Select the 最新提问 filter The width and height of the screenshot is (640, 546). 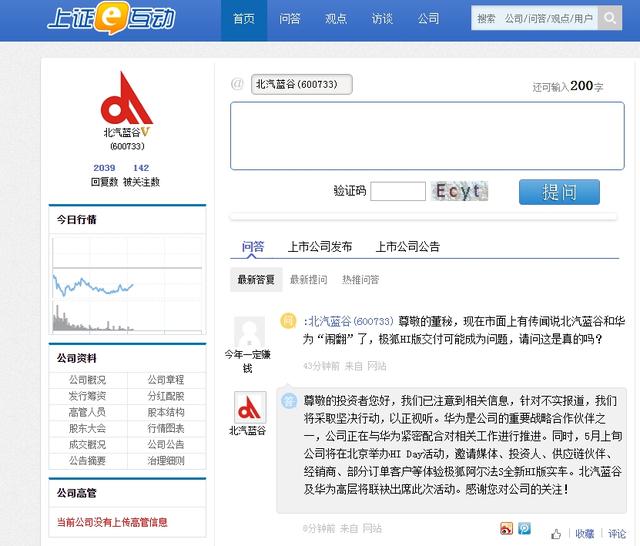coord(309,280)
